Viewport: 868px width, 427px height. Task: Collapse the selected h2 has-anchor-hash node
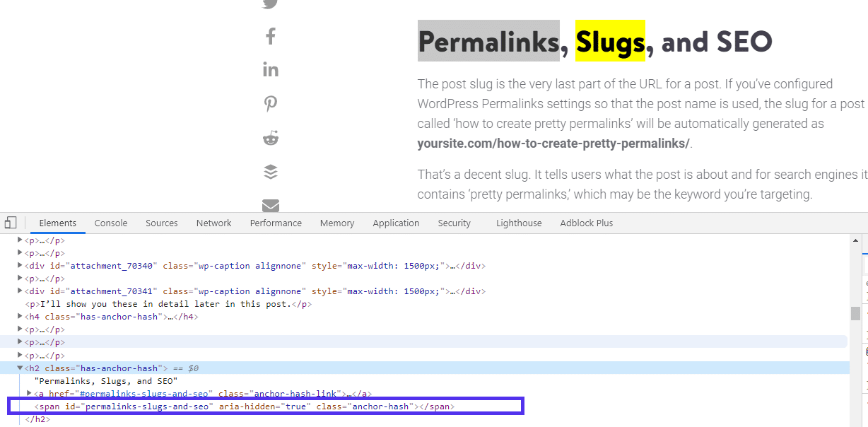click(x=20, y=368)
